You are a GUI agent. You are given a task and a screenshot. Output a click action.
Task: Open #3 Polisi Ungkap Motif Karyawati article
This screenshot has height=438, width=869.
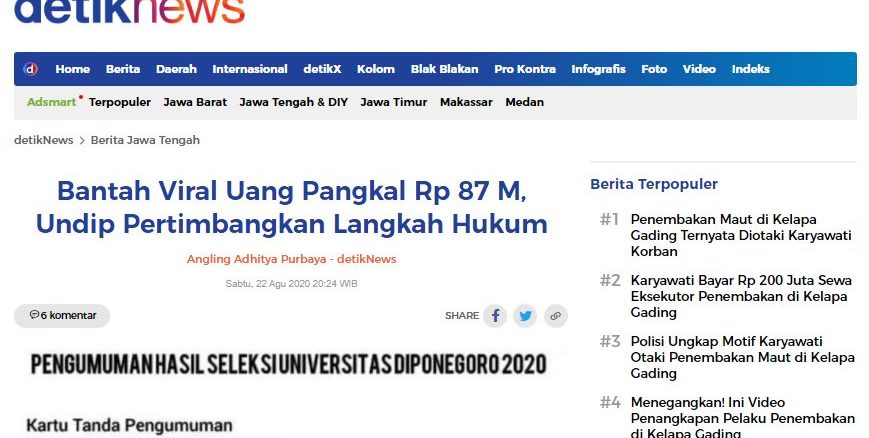(x=742, y=357)
